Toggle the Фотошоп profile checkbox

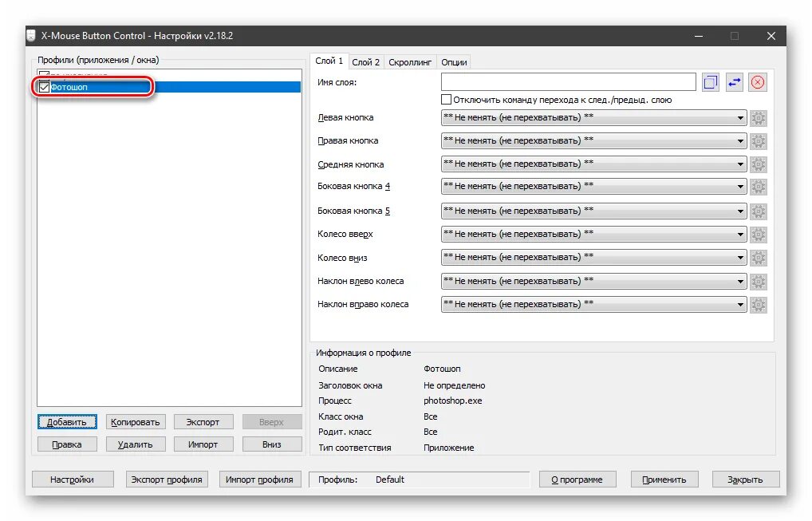pos(45,87)
